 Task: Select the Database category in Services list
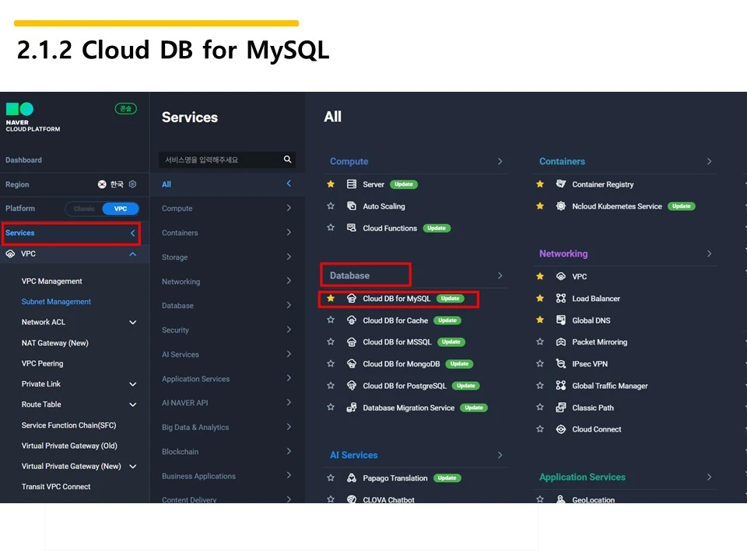[227, 305]
